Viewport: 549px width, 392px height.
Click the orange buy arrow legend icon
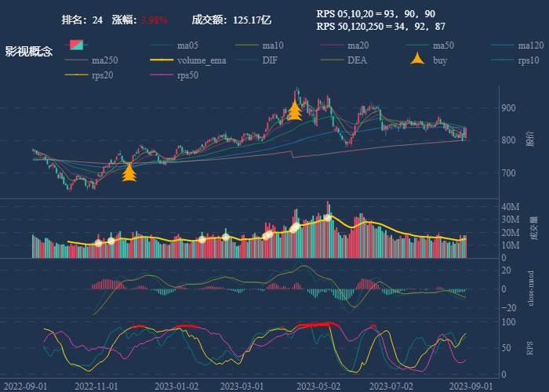point(418,60)
